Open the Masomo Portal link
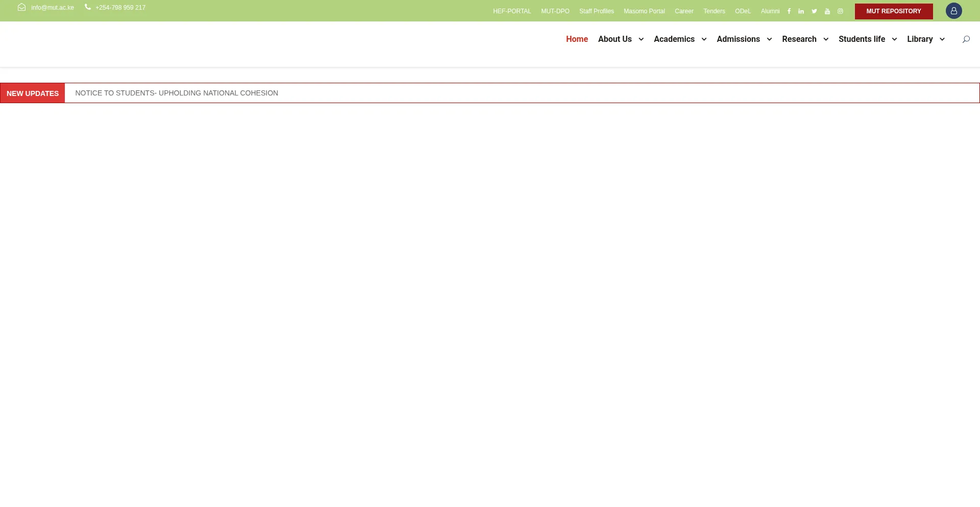The width and height of the screenshot is (980, 507). click(x=644, y=11)
